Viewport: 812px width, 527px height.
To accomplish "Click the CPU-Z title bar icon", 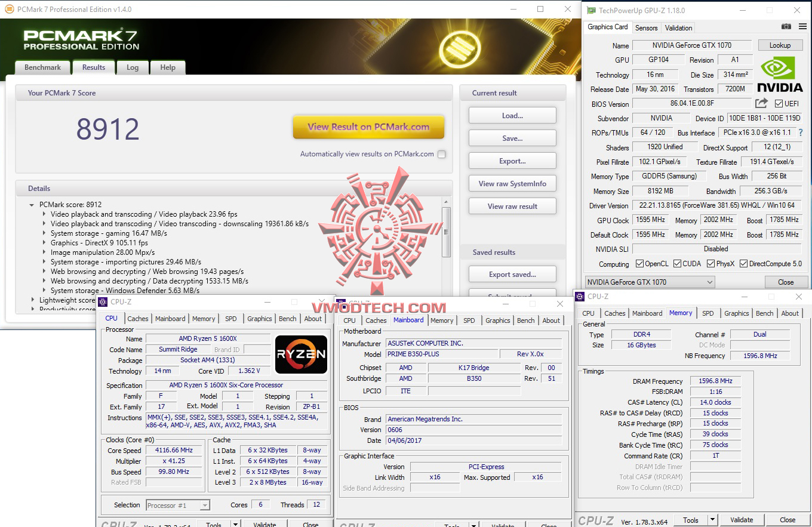I will [101, 301].
